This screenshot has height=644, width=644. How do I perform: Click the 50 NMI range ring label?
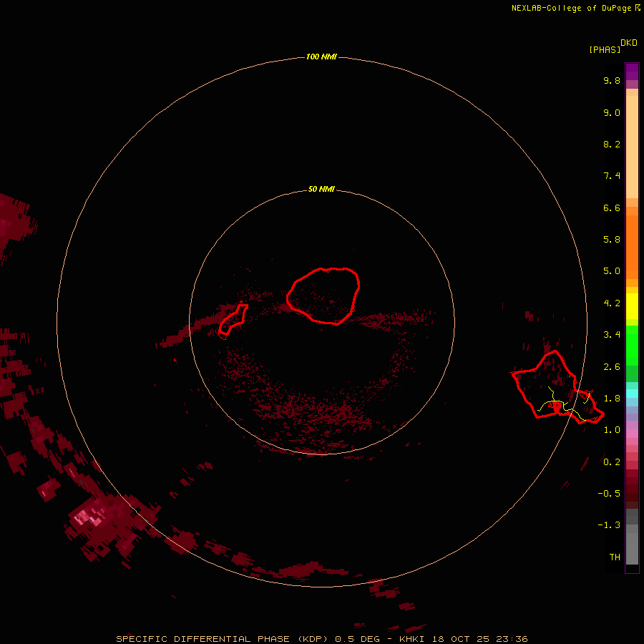(321, 189)
